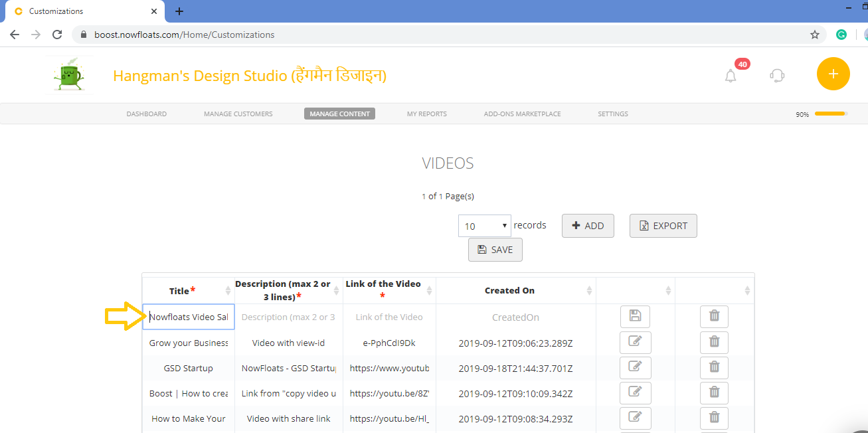Image resolution: width=868 pixels, height=433 pixels.
Task: Click the Video with share link cell
Action: 289,418
